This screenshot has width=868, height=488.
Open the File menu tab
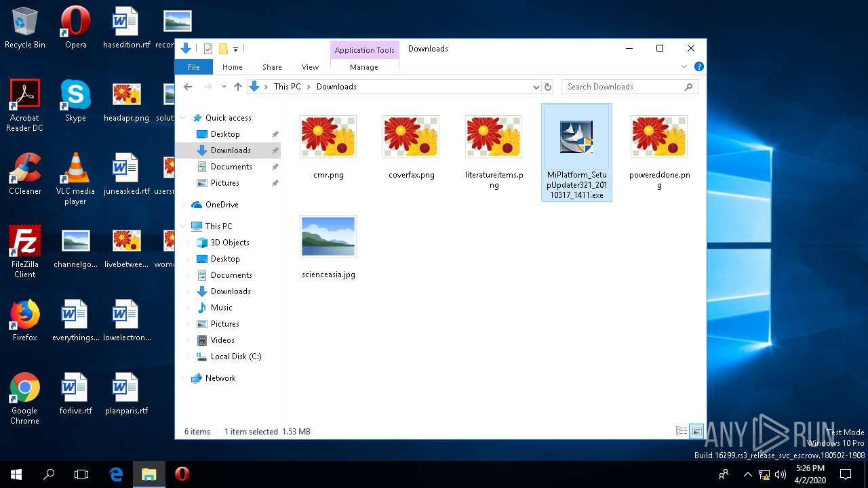tap(194, 67)
